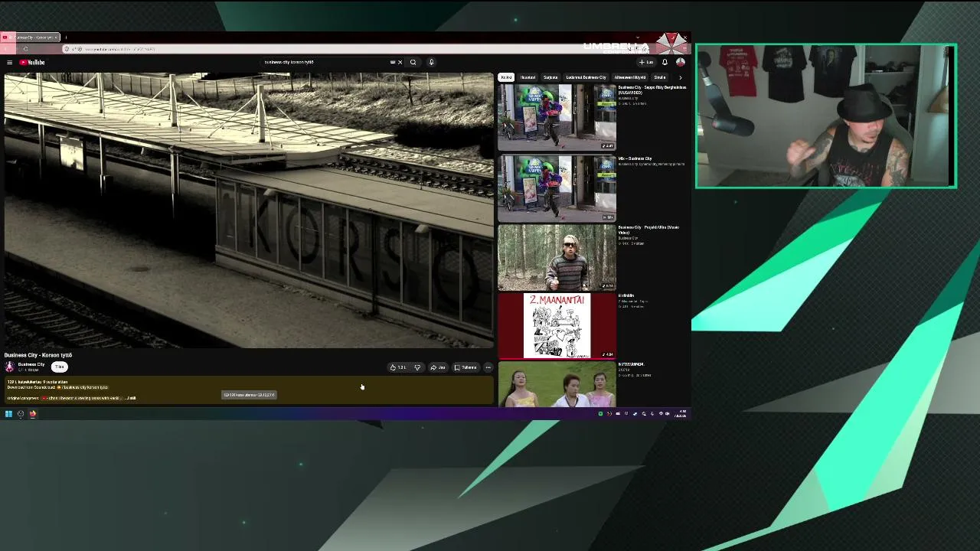
Task: Clear the YouTube search box text
Action: pos(400,62)
